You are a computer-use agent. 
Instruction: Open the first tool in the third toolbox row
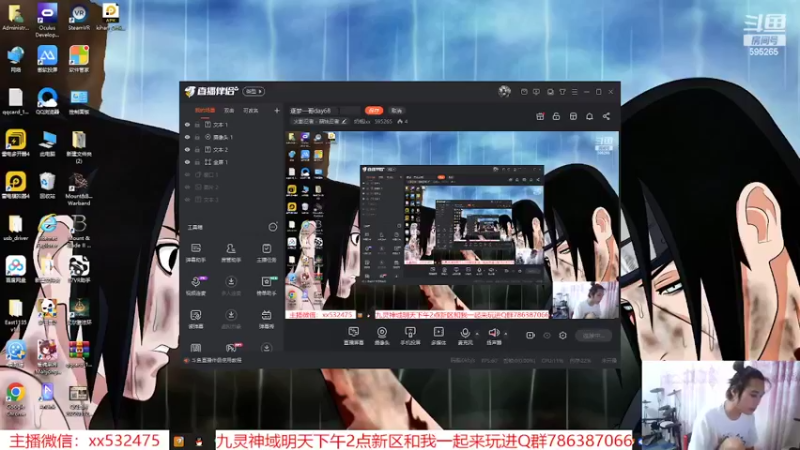click(x=195, y=319)
